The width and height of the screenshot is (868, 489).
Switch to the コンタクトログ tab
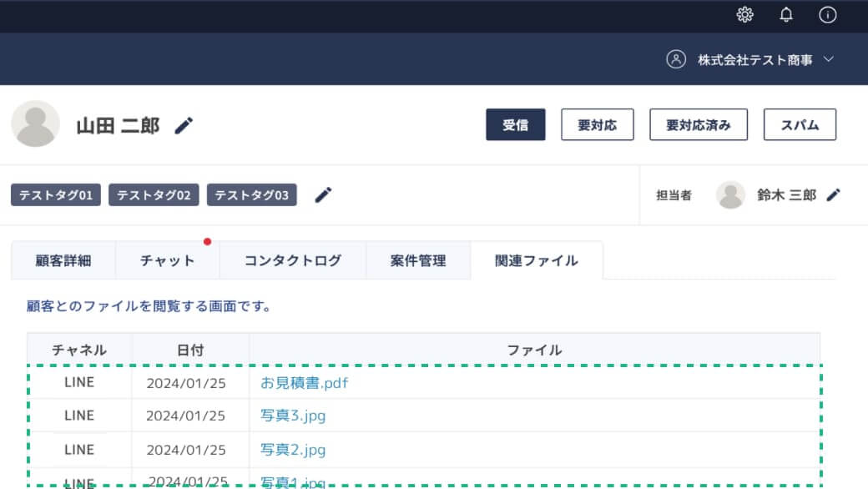click(292, 260)
